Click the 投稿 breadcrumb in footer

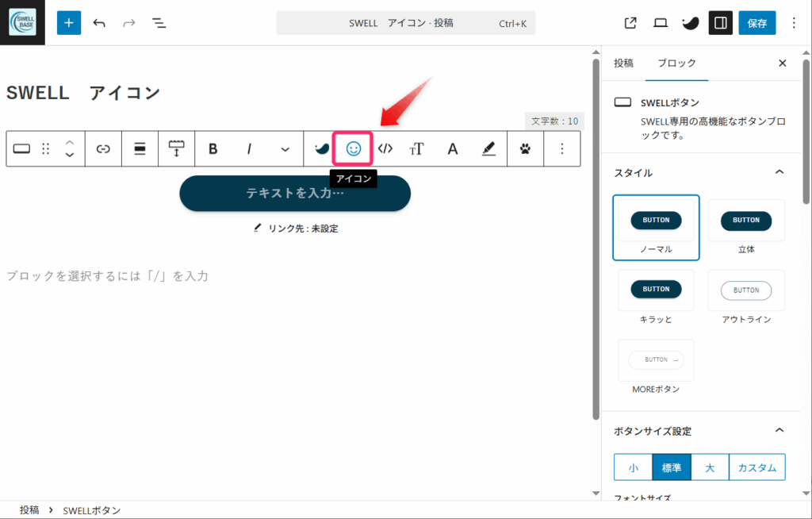coord(29,510)
